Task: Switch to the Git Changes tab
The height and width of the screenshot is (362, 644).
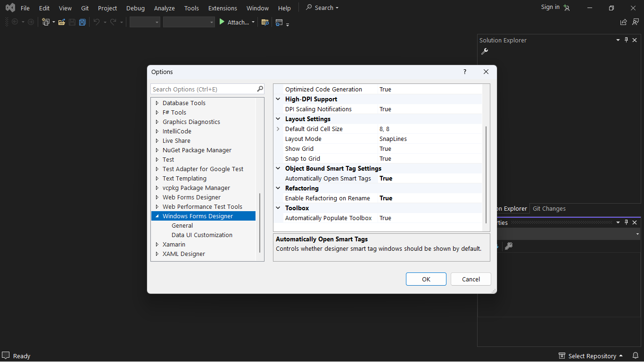Action: coord(549,208)
